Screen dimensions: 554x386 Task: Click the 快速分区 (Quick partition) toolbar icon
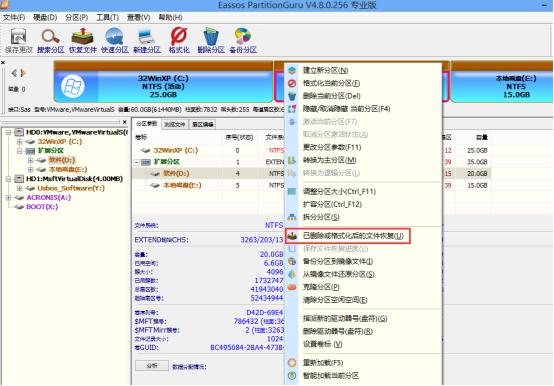[114, 40]
